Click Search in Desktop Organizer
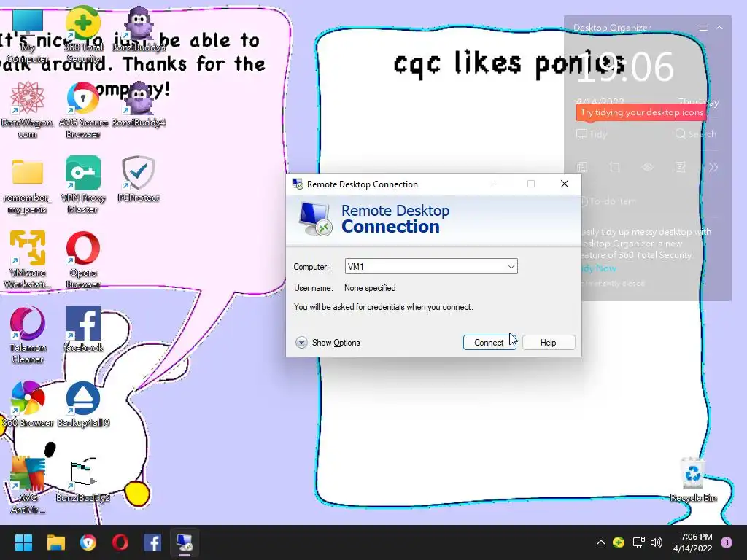Screen dimensions: 747x560 pos(695,134)
